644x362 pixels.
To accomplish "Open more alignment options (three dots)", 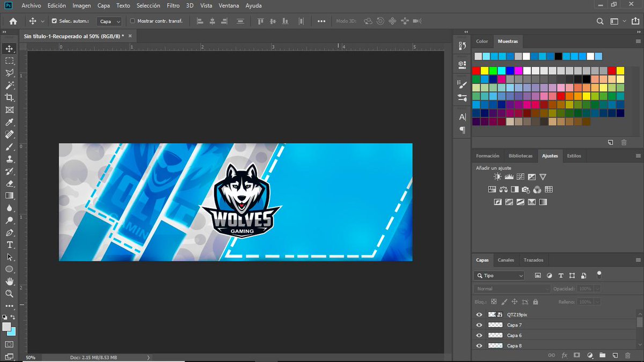I will tap(321, 21).
